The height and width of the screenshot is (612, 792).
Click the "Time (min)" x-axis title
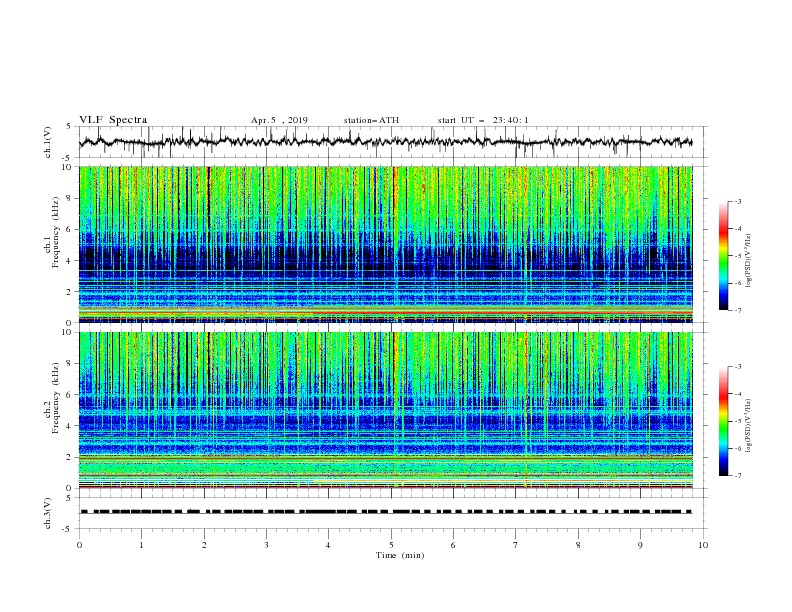coord(400,555)
